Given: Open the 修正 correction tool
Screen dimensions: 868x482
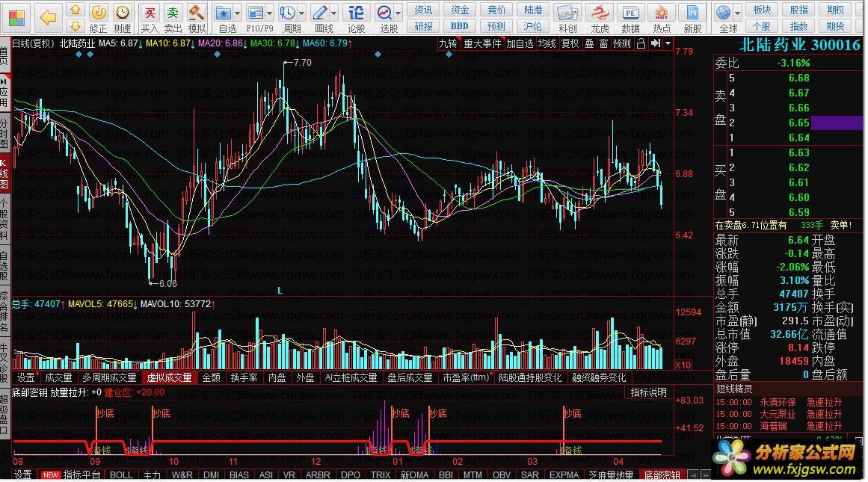Looking at the screenshot, I should (98, 18).
